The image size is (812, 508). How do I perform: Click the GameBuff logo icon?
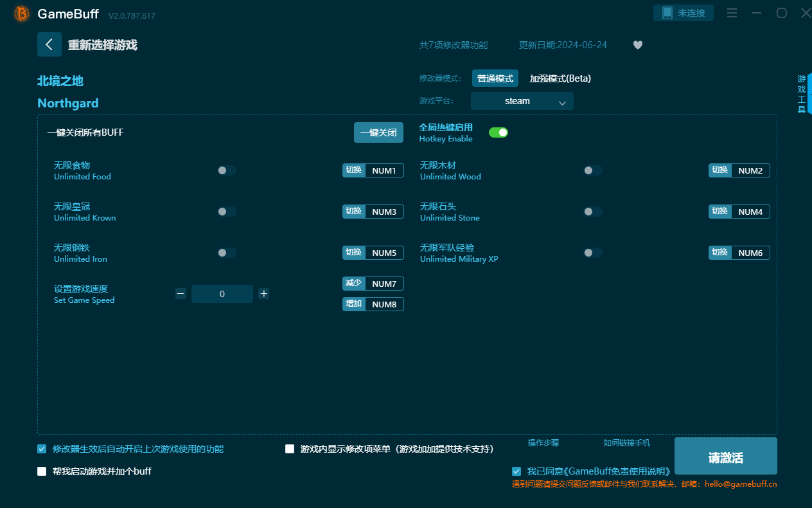click(21, 14)
